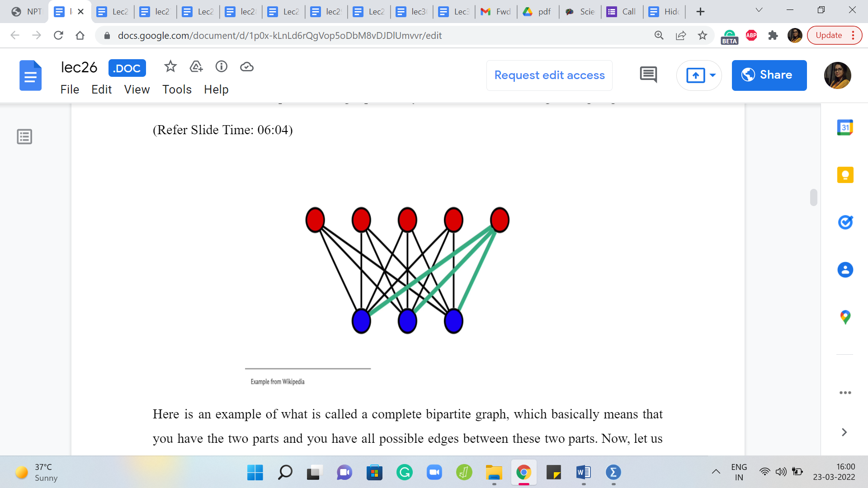The width and height of the screenshot is (868, 488).
Task: Open the document info icon
Action: click(221, 67)
